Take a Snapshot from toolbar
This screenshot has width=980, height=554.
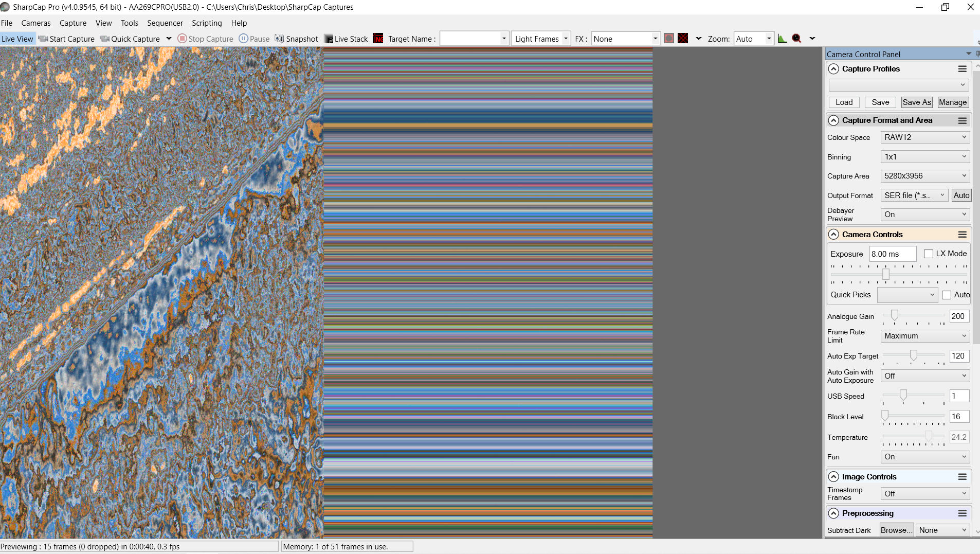pyautogui.click(x=296, y=39)
